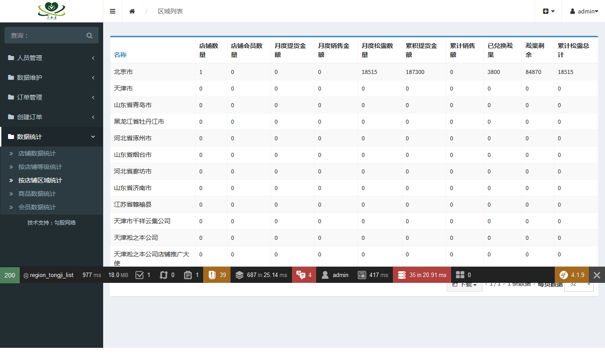The image size is (605, 364).
Task: Open the Symfony 4.1.9 version badge
Action: [572, 275]
